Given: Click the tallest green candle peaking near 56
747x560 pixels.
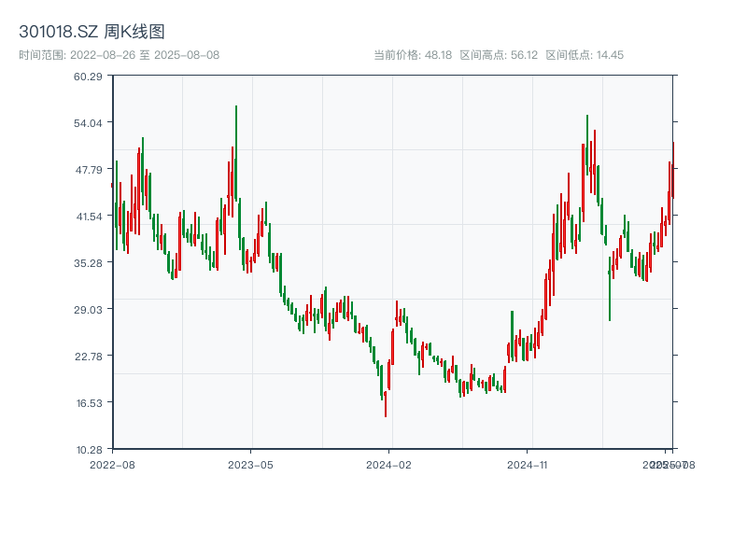Looking at the screenshot, I should point(236,152).
